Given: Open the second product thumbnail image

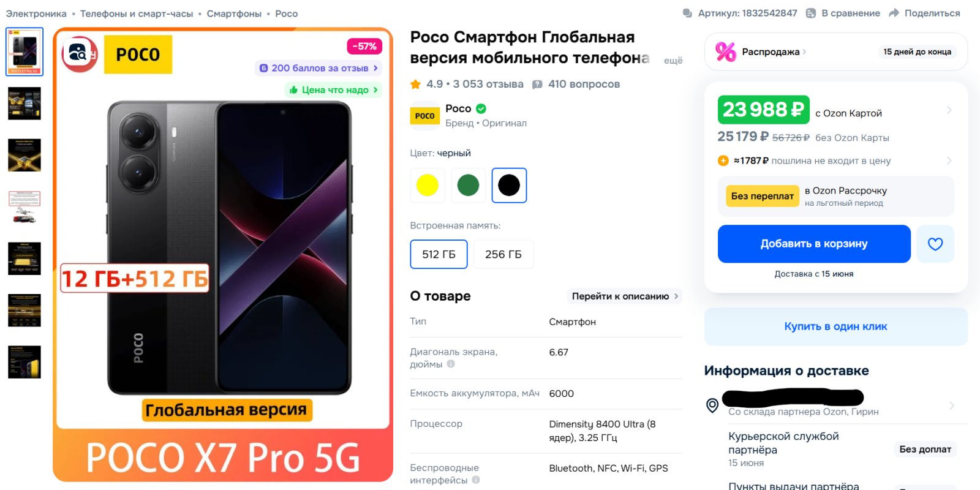Looking at the screenshot, I should click(24, 103).
